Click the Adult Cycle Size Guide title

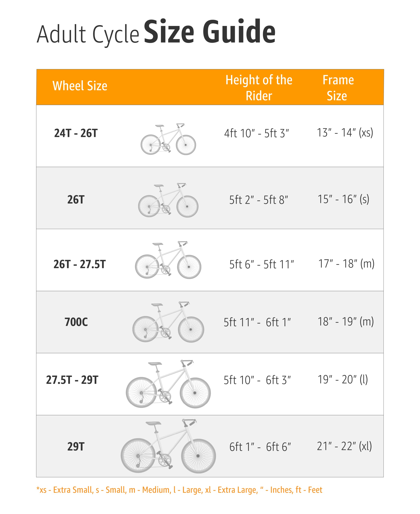point(156,33)
